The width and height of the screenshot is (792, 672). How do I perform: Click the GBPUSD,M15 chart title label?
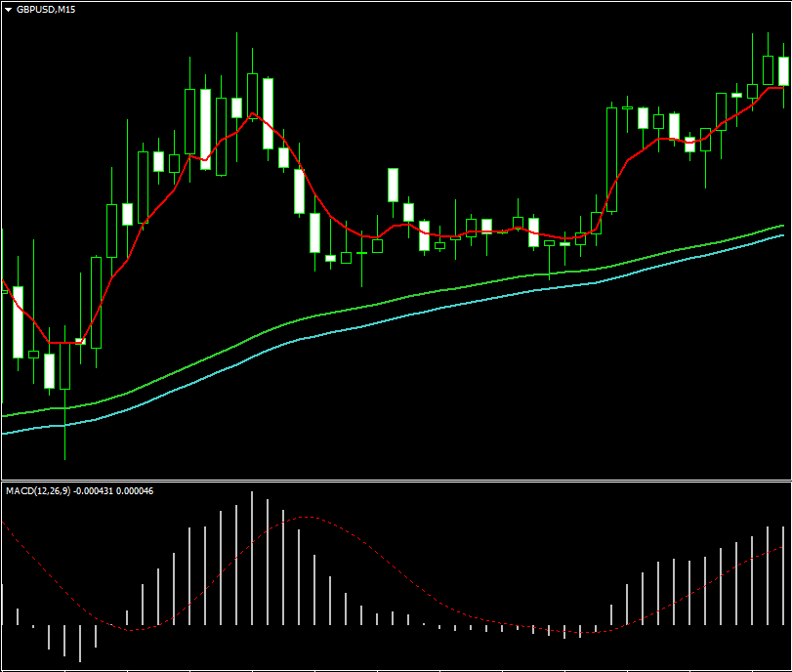click(x=44, y=9)
